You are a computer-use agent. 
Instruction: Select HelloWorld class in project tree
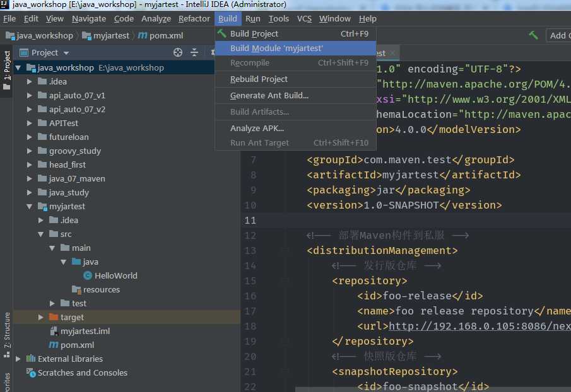[116, 275]
